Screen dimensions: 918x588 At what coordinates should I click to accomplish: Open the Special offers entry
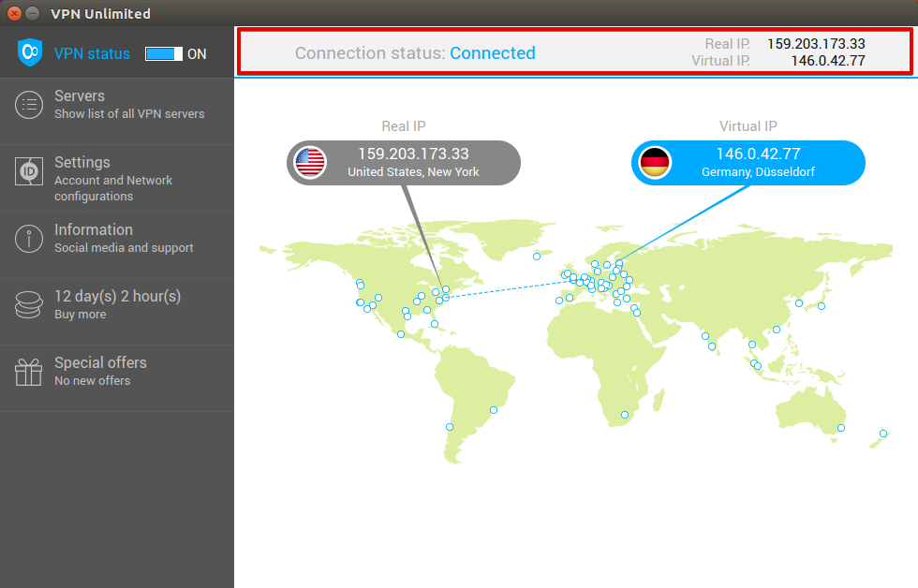(x=117, y=378)
